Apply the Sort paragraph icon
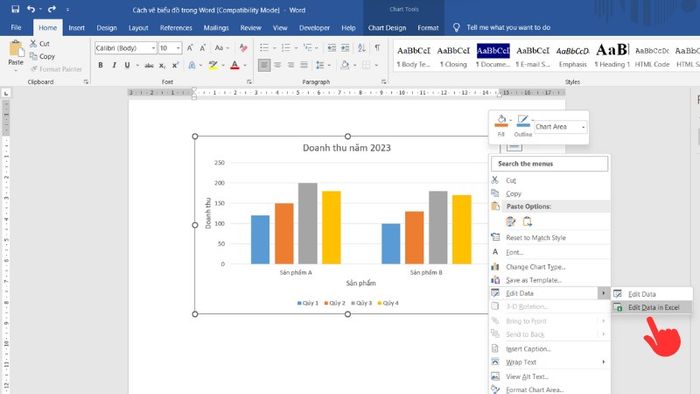 pos(362,48)
